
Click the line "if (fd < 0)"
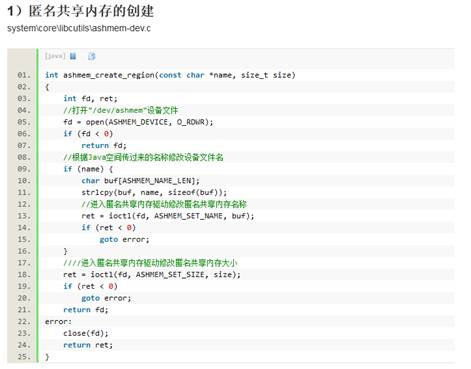coord(88,134)
